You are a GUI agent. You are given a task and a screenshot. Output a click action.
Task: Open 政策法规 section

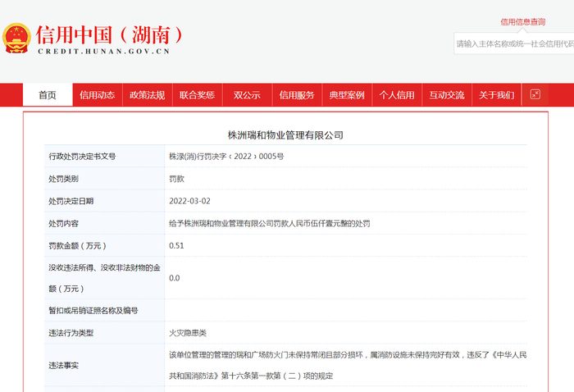click(x=147, y=95)
